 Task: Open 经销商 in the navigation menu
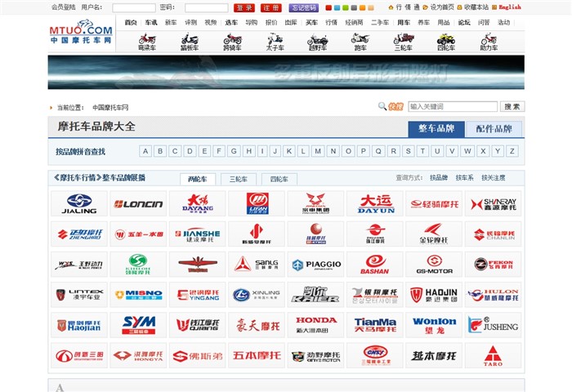point(354,23)
